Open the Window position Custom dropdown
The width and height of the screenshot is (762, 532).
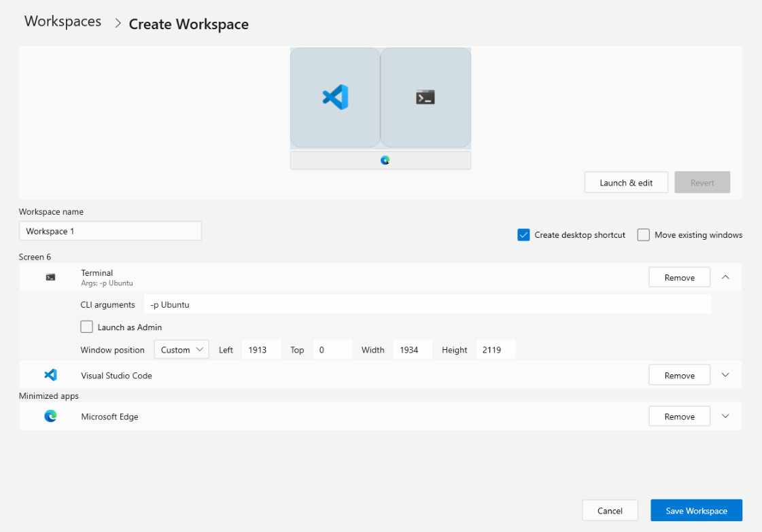181,350
